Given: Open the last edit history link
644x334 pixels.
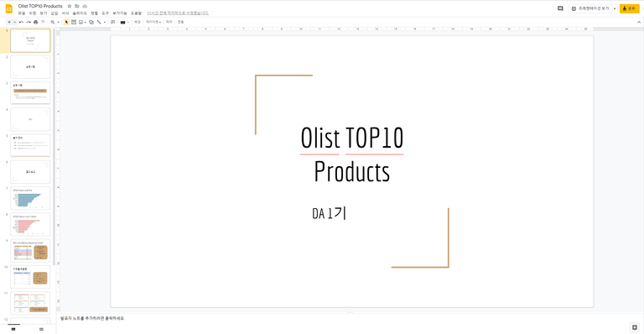Looking at the screenshot, I should [178, 13].
